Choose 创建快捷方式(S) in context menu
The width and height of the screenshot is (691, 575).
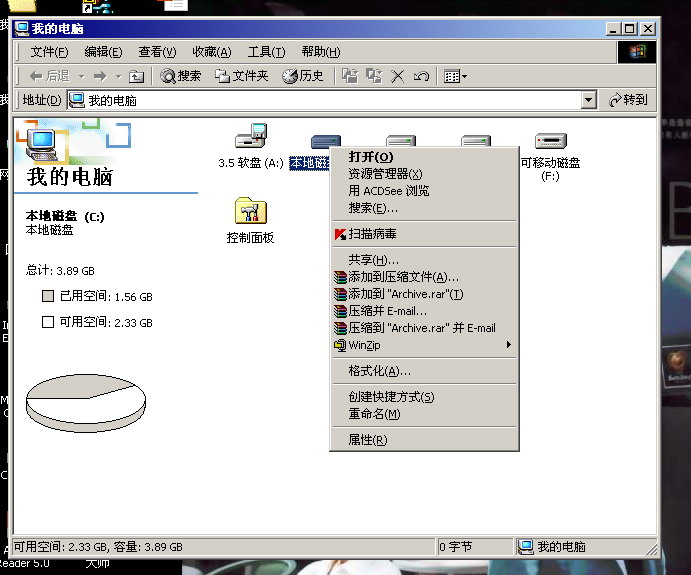point(424,397)
